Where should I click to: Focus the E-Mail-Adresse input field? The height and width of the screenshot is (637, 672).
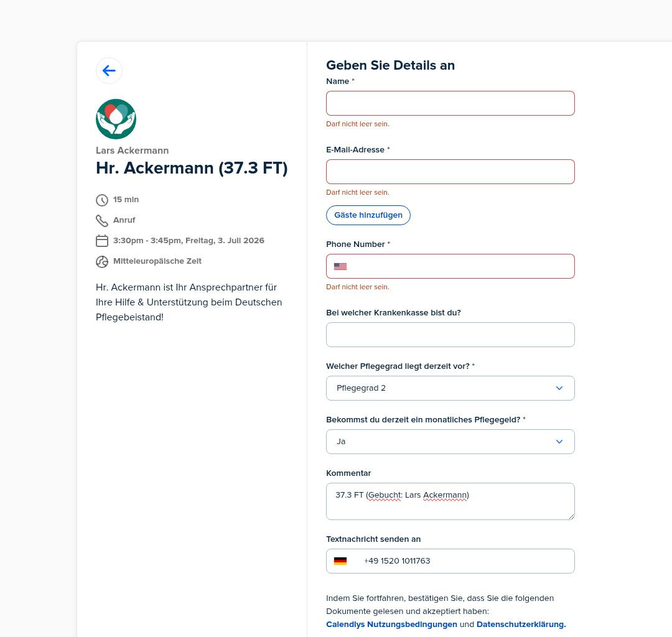coord(450,172)
